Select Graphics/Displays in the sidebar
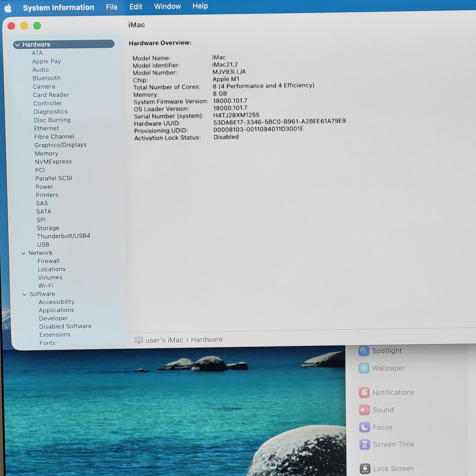This screenshot has height=476, width=476. tap(61, 145)
